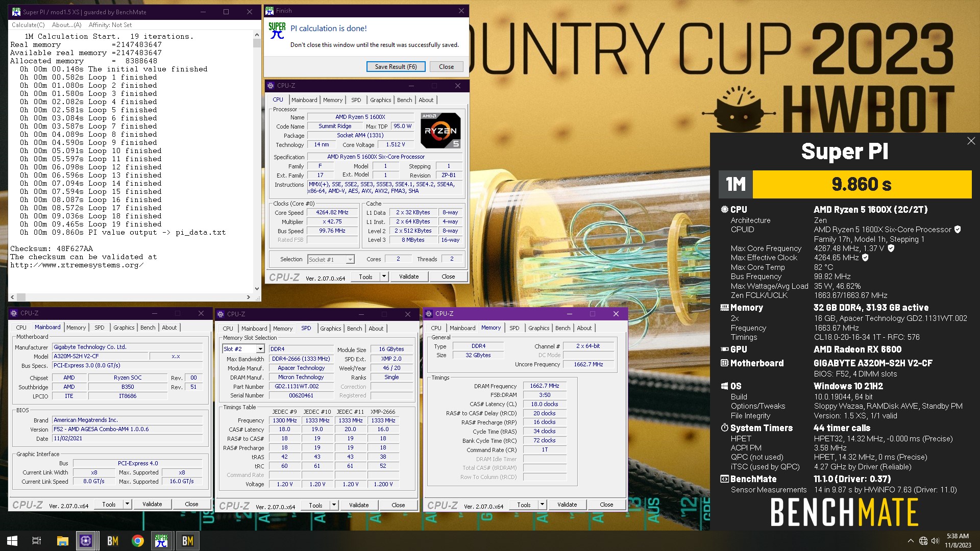Click the Super PI logo in Finish dialog
This screenshot has height=551, width=980.
[277, 31]
